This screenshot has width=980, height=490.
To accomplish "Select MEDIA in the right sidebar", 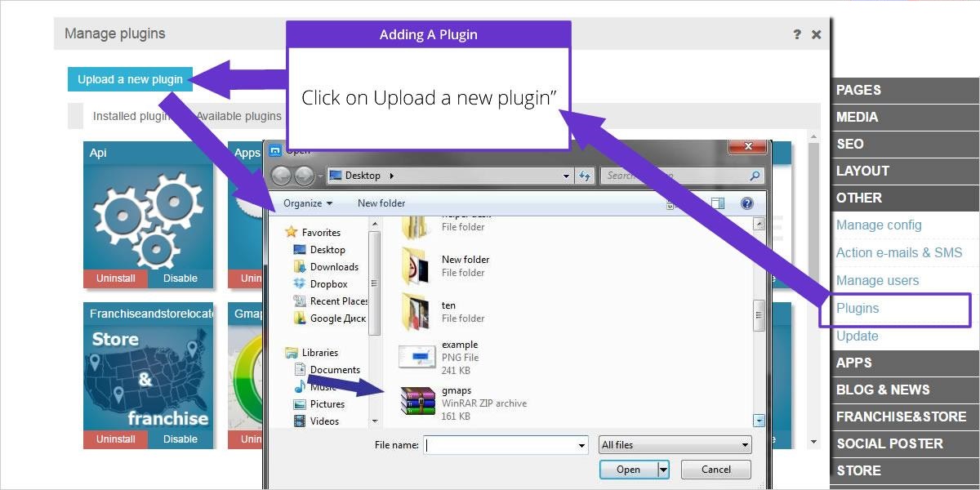I will click(857, 117).
